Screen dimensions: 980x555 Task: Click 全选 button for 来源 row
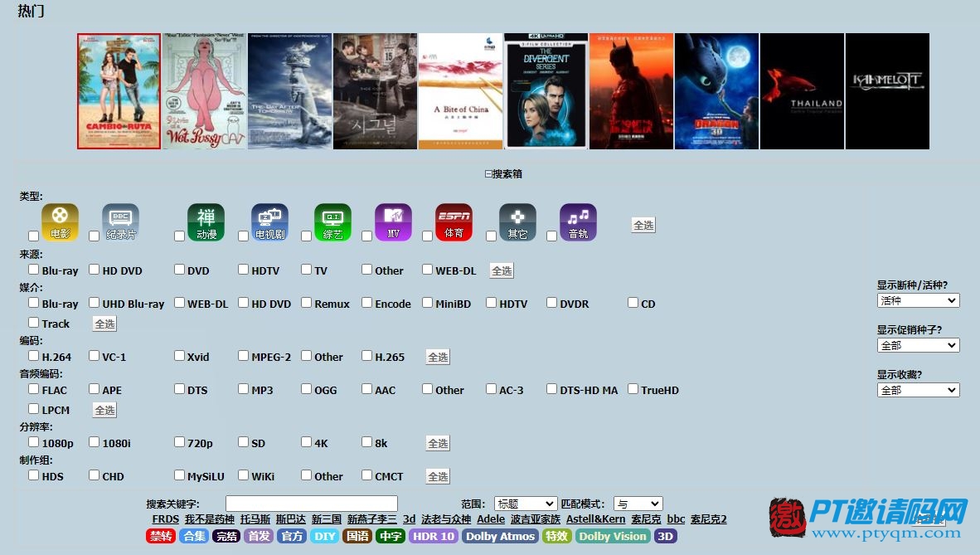502,271
